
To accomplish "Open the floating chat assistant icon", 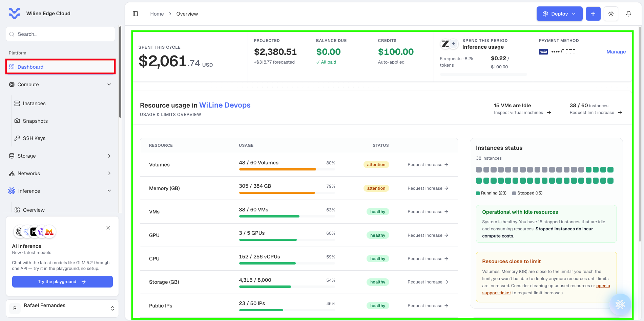I will tap(620, 304).
